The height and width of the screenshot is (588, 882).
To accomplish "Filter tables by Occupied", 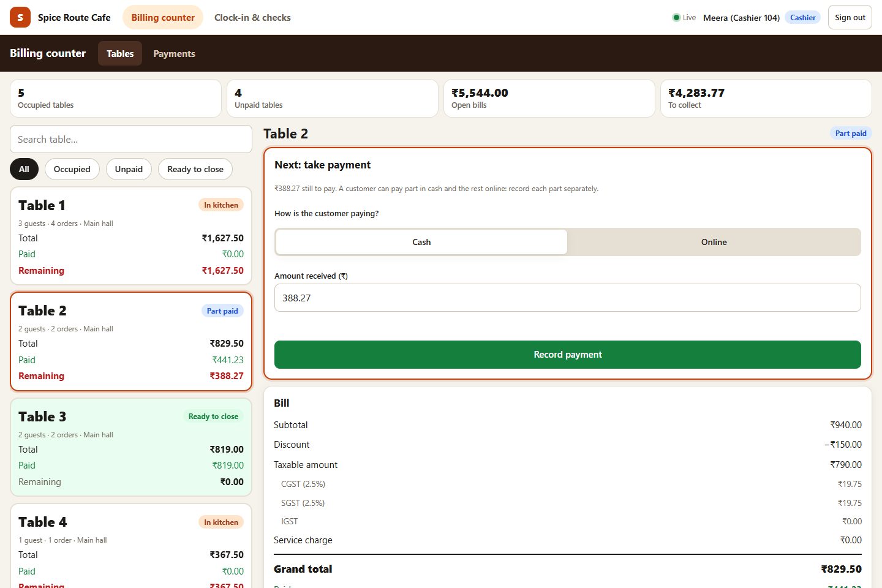I will pyautogui.click(x=72, y=169).
